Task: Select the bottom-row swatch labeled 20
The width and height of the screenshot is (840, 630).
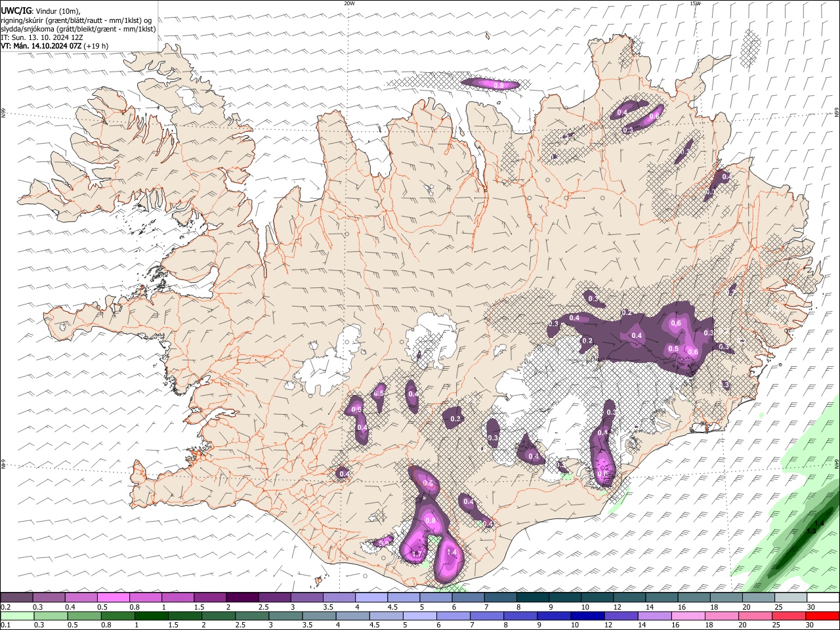Action: (x=754, y=616)
